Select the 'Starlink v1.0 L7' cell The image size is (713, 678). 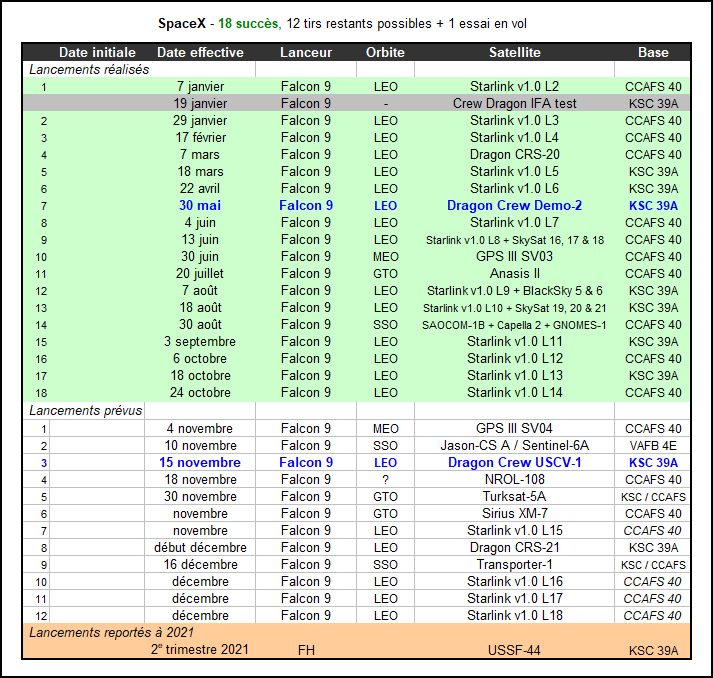tap(515, 222)
